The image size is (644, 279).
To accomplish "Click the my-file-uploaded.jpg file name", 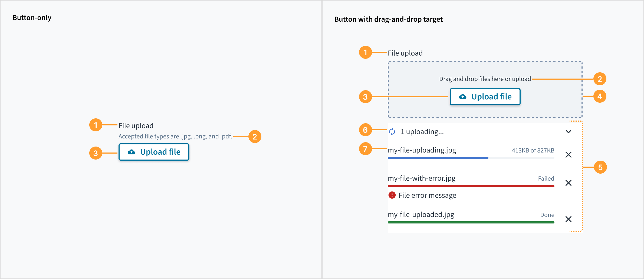I will [x=421, y=215].
